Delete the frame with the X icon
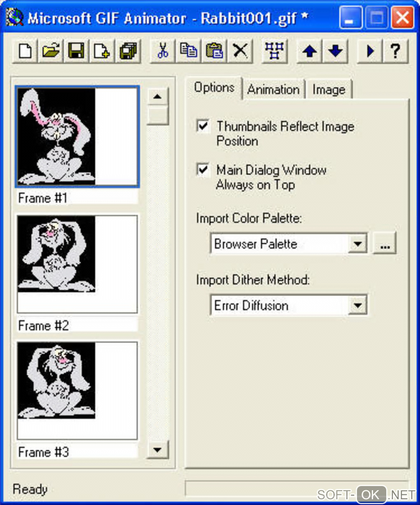The height and width of the screenshot is (505, 420). (240, 51)
